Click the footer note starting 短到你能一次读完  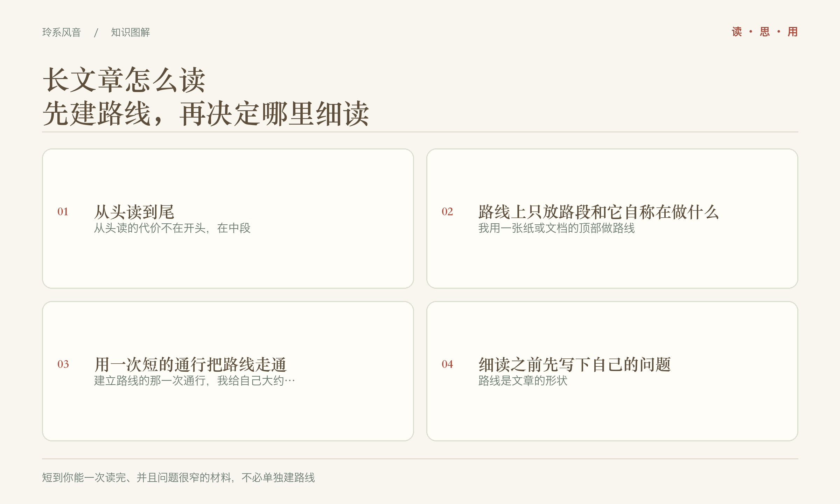[x=178, y=477]
